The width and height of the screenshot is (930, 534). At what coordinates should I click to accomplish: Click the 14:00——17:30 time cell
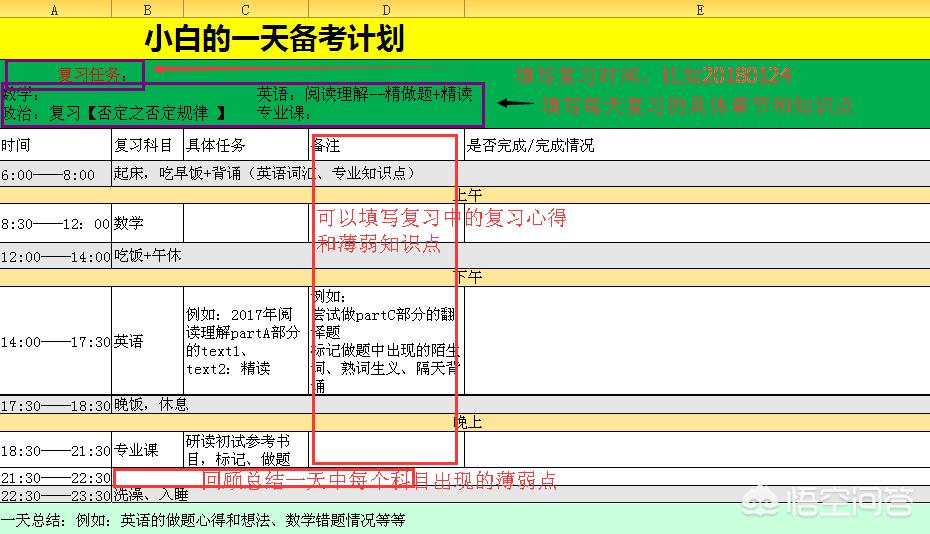56,341
